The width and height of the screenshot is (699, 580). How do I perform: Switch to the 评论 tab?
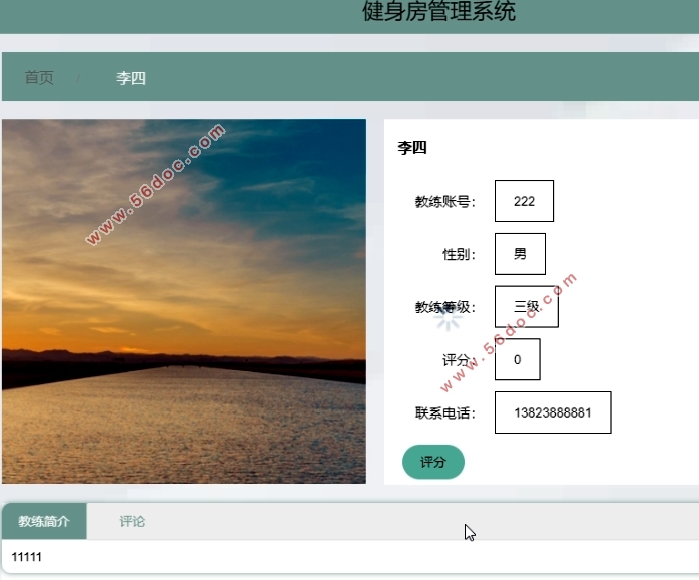click(132, 522)
